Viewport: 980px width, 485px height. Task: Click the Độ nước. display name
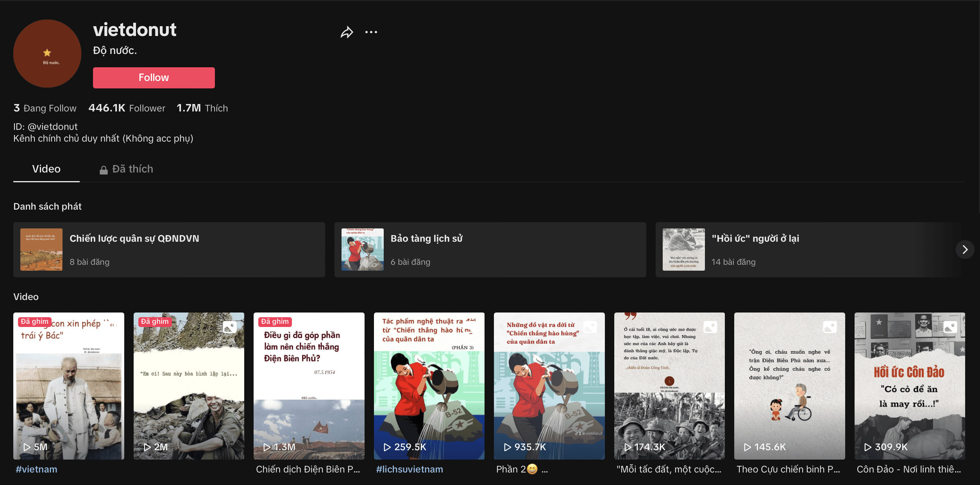(115, 50)
